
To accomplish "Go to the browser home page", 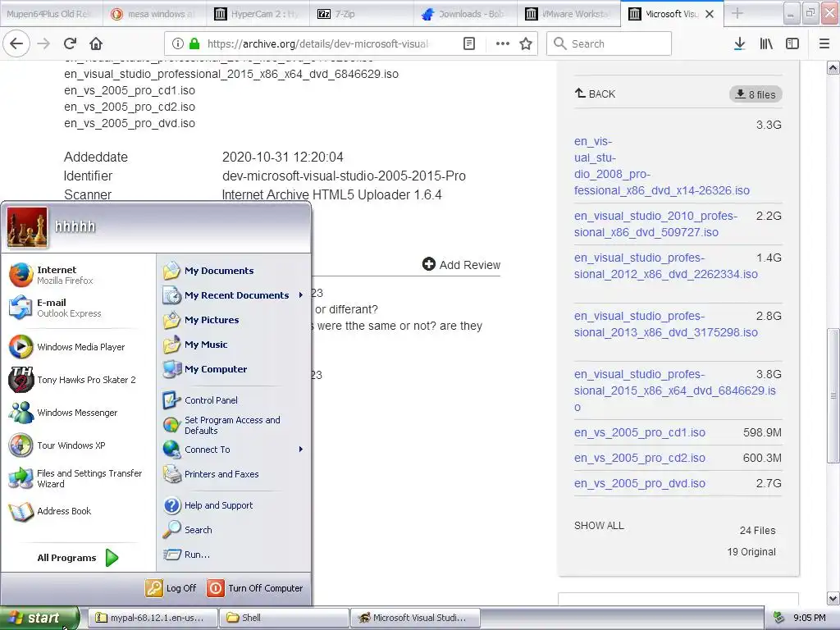I will tap(96, 44).
